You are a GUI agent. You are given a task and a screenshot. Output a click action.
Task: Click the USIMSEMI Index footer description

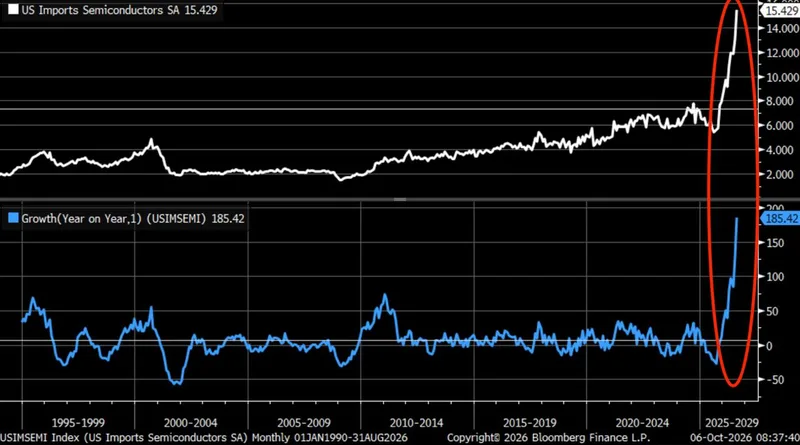coord(204,438)
